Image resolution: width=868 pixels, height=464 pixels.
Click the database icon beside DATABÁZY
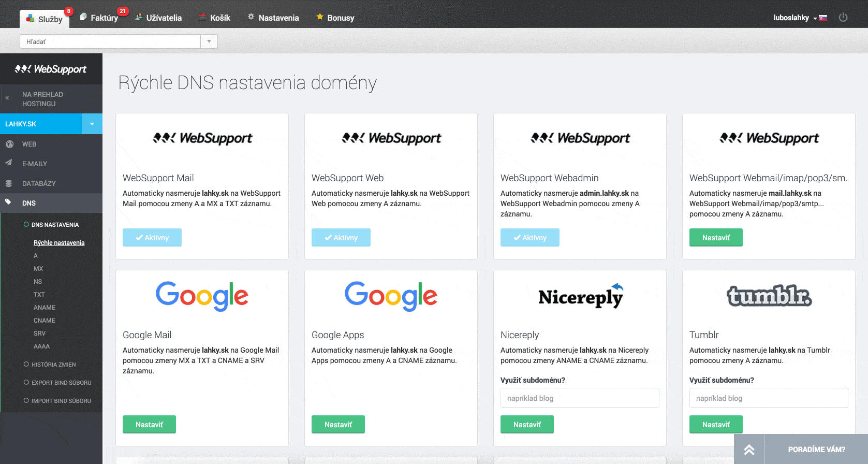click(9, 183)
